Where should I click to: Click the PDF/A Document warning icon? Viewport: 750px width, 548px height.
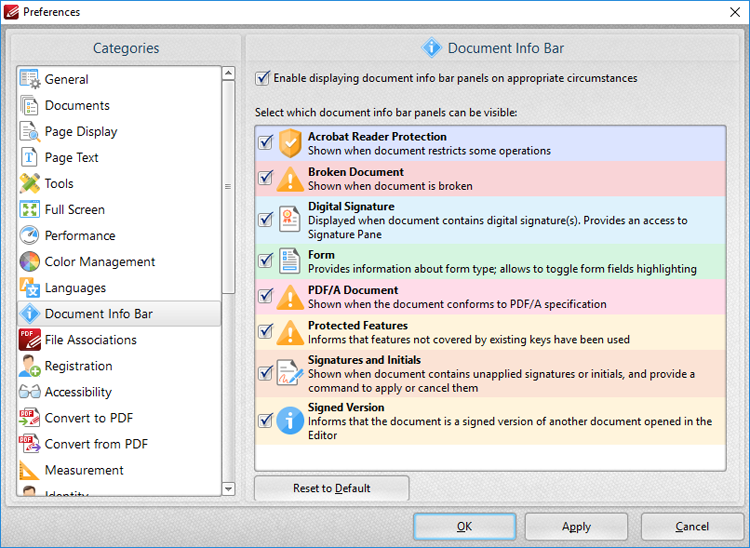[290, 297]
